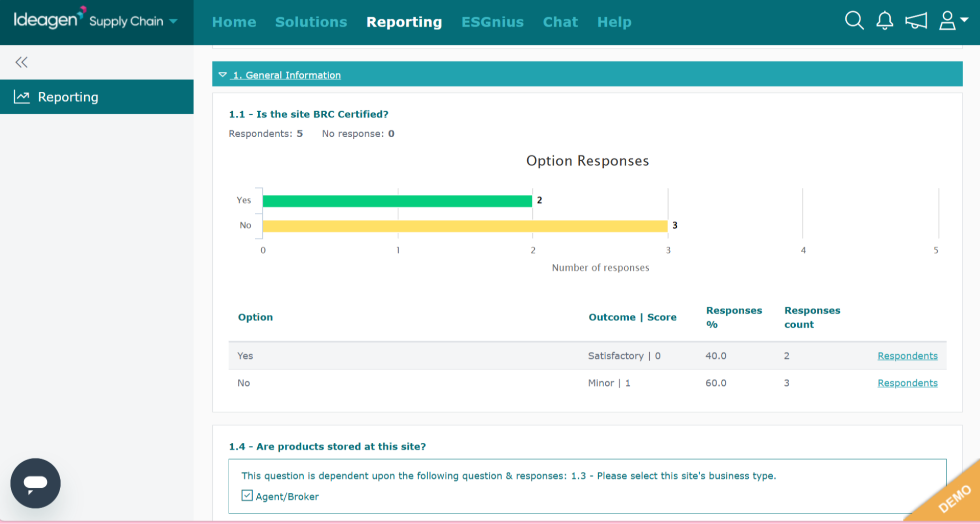980x524 pixels.
Task: Click the 'Respondents: 5' text
Action: 265,134
